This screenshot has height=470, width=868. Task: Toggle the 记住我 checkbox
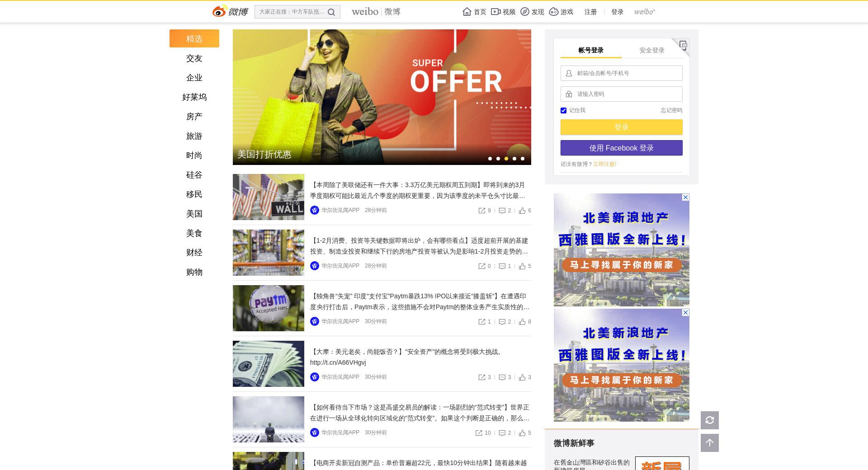(x=563, y=110)
